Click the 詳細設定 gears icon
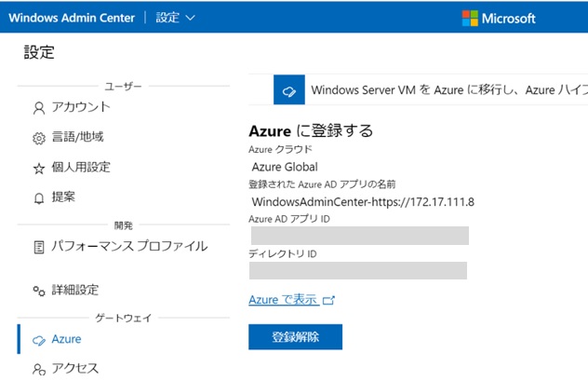The height and width of the screenshot is (381, 588). point(39,291)
